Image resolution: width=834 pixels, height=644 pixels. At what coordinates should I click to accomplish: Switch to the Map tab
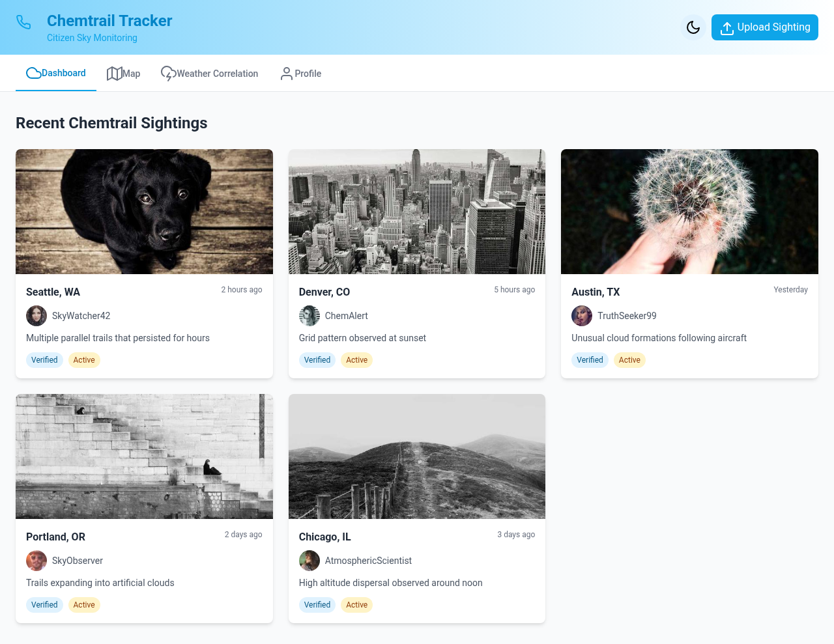(x=124, y=74)
